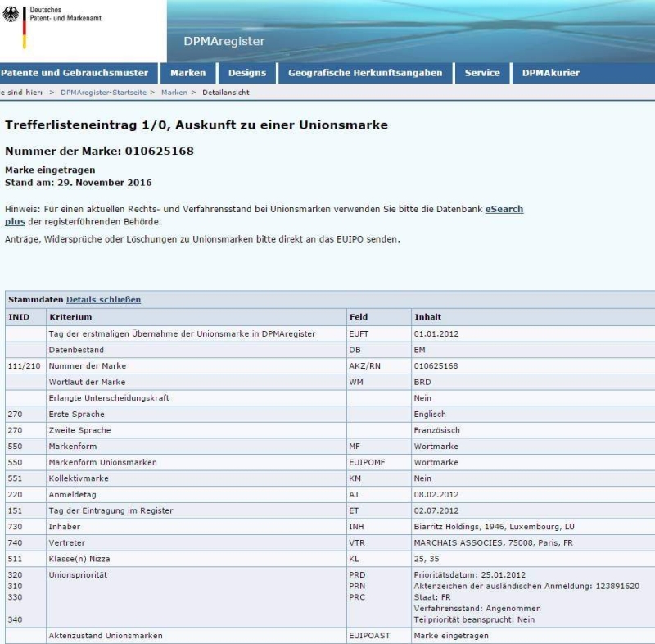Open the Patente und Gebrauchsmuster menu
Viewport: 655px width, 644px height.
coord(75,73)
